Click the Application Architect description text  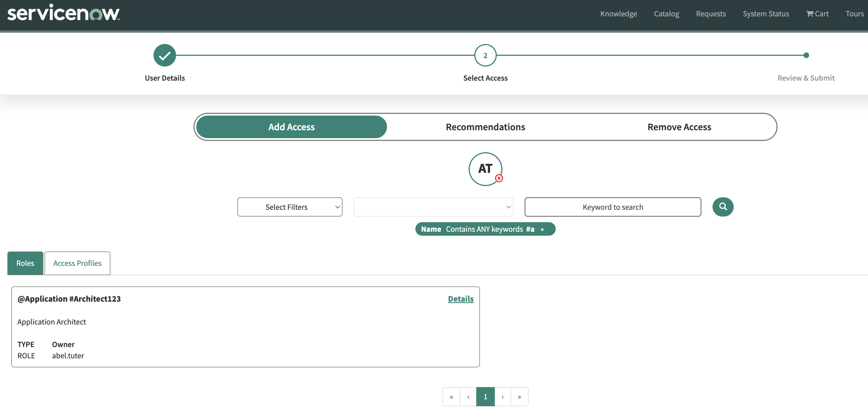pyautogui.click(x=52, y=322)
